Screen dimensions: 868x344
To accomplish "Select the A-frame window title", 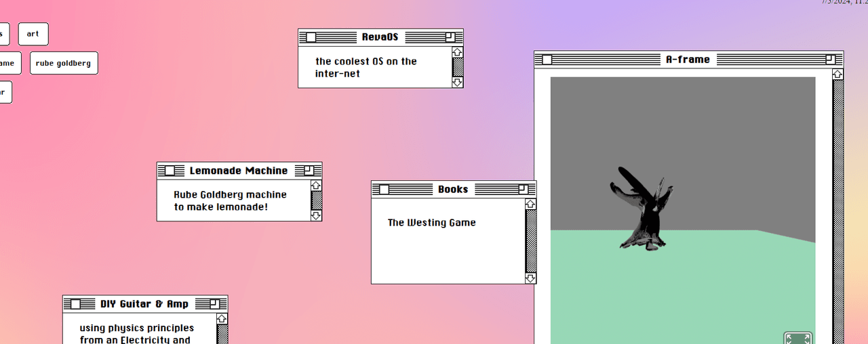I will (x=688, y=60).
